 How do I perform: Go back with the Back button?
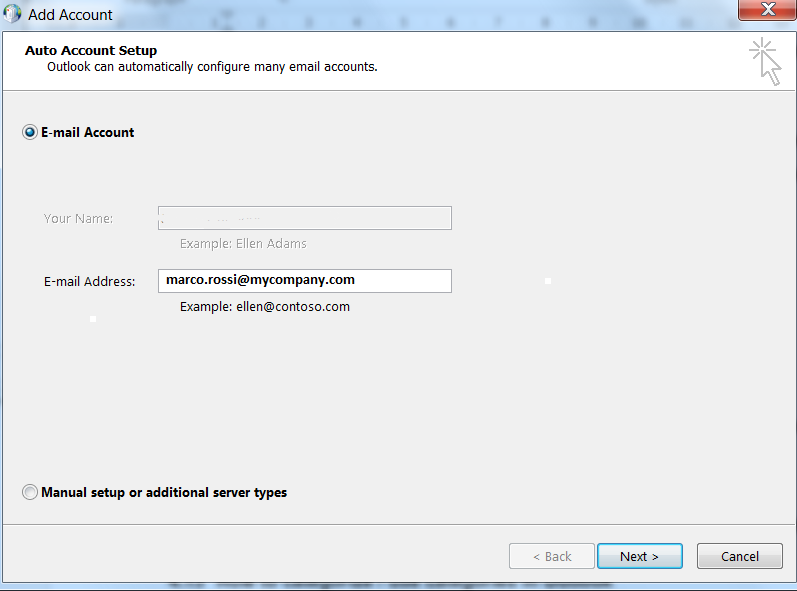point(551,556)
